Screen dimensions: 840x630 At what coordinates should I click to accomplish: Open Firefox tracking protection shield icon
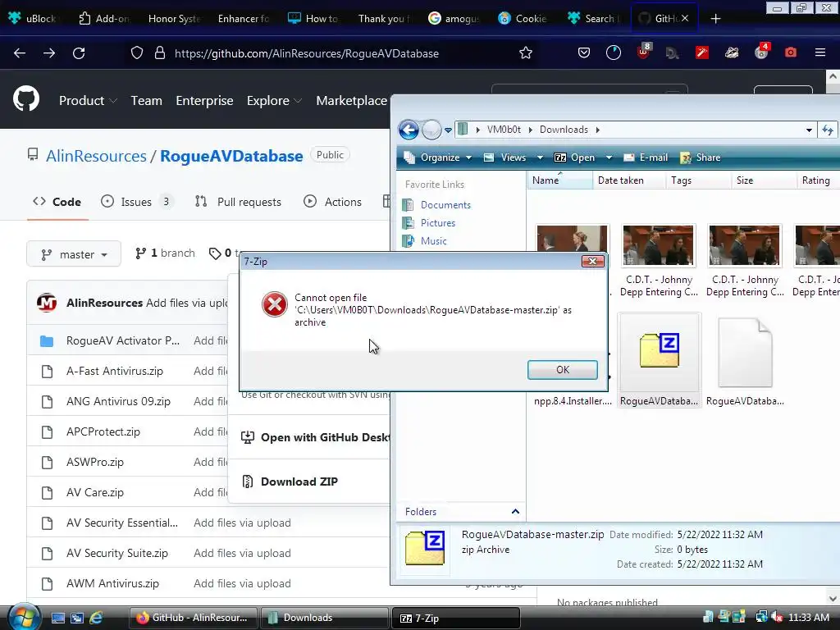(137, 53)
